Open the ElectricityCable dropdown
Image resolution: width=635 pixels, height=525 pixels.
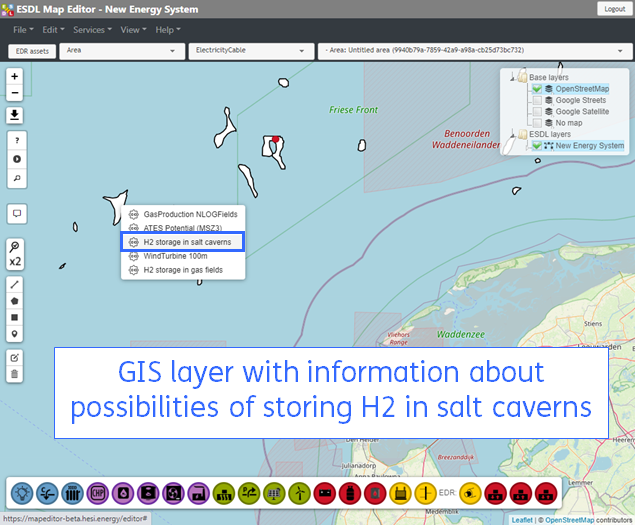tap(249, 49)
